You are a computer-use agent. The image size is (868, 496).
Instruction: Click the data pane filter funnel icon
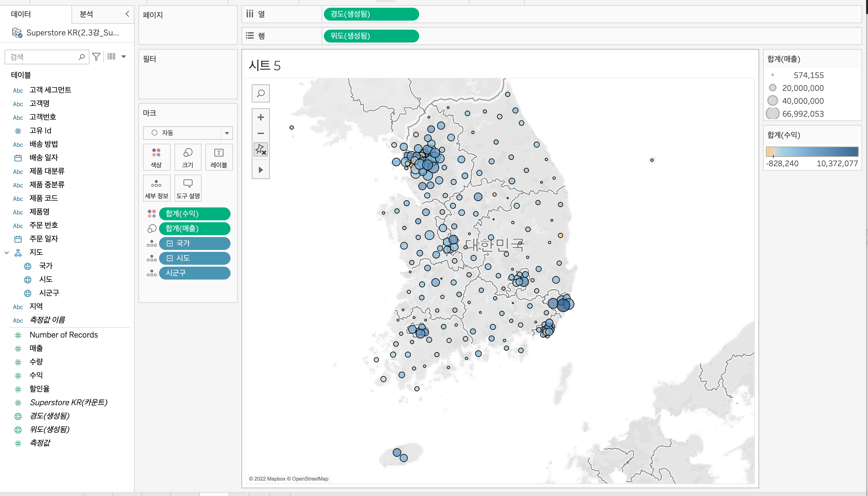[x=96, y=57]
